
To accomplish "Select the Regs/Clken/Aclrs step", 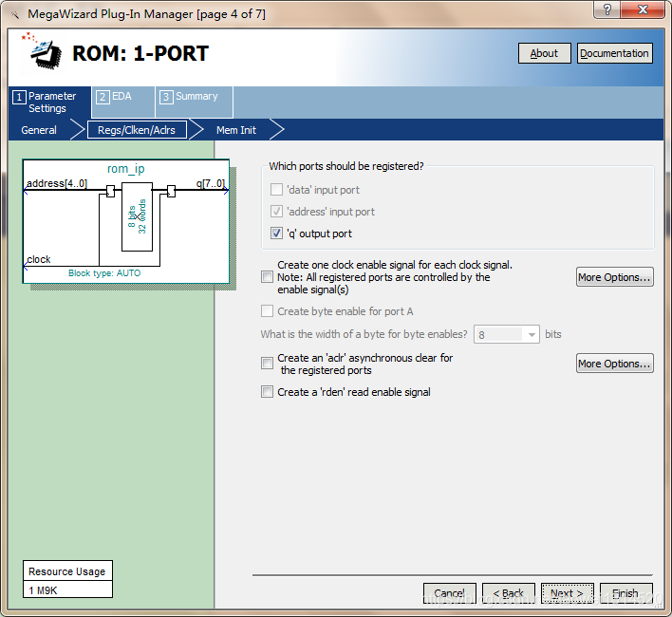I will click(137, 130).
